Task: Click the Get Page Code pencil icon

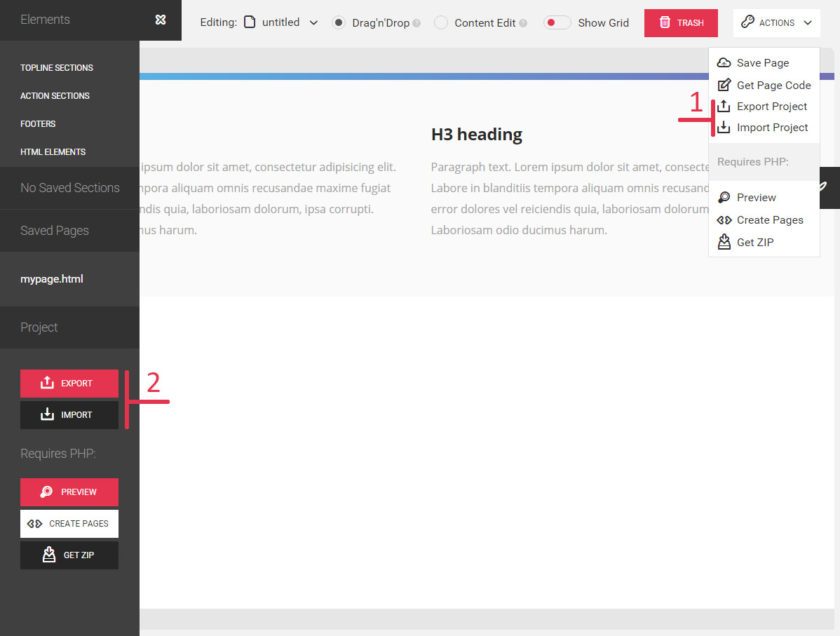Action: click(724, 86)
